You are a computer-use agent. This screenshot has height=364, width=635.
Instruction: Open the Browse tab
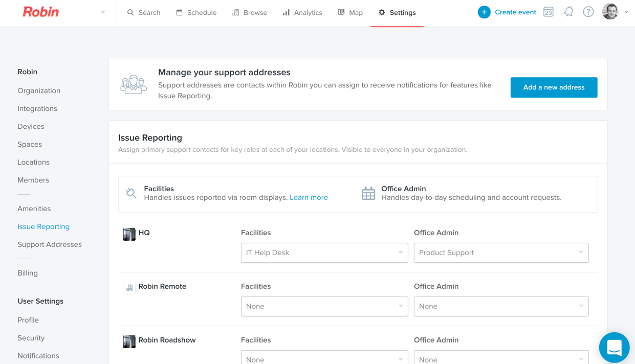250,13
